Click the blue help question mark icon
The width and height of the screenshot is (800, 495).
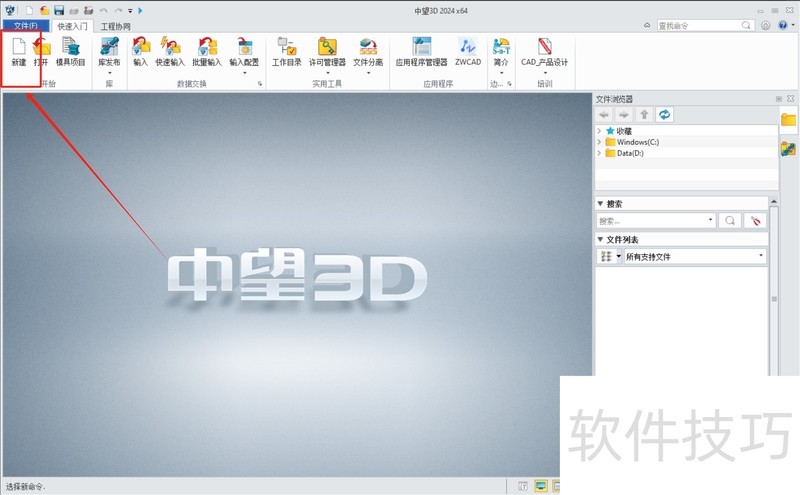click(783, 26)
